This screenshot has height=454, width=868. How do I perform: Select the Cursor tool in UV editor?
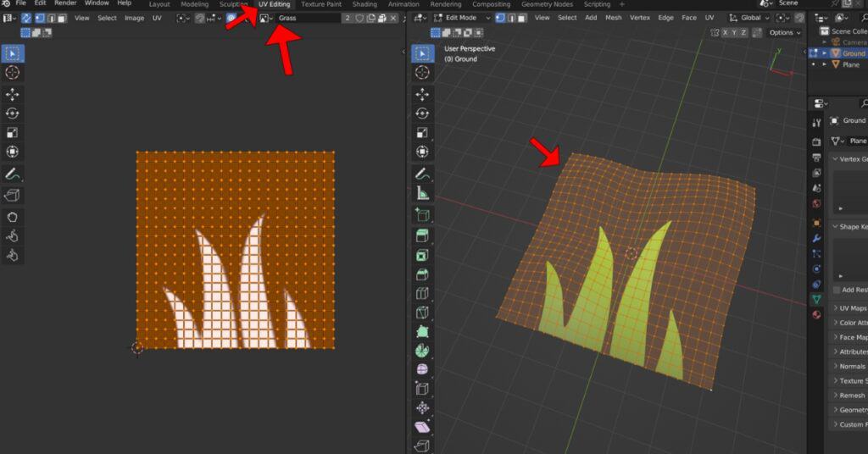(x=12, y=73)
